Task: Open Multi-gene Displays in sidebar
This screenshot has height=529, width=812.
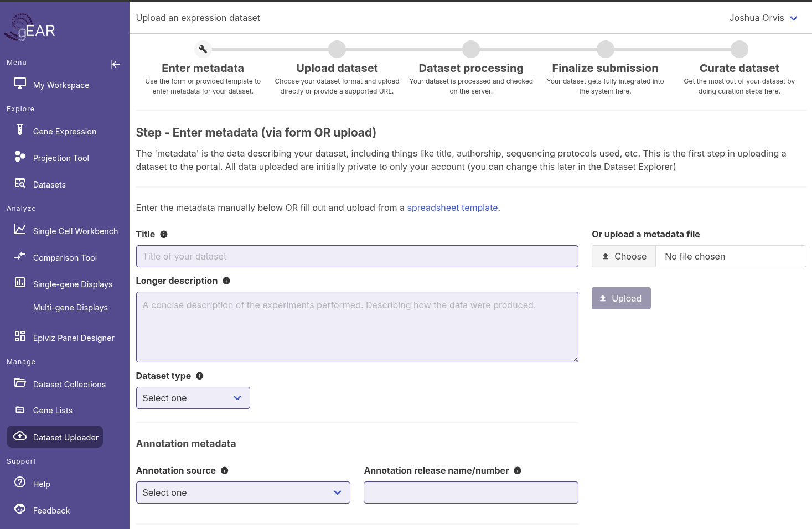Action: coord(70,308)
